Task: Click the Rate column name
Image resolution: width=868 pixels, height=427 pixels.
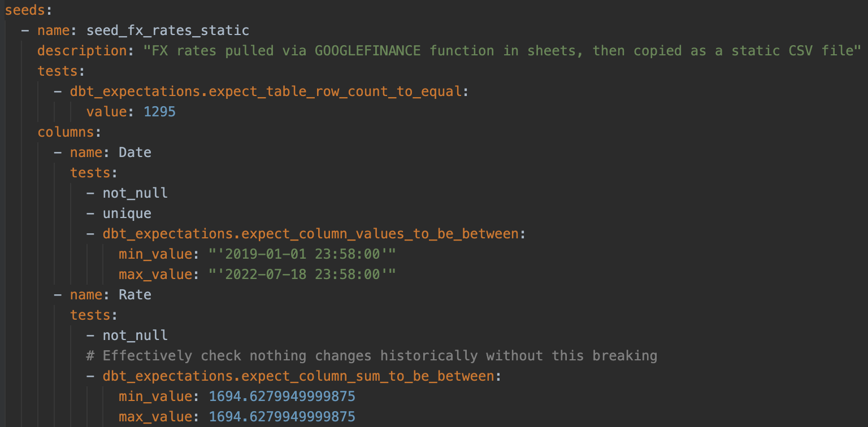Action: pyautogui.click(x=135, y=294)
